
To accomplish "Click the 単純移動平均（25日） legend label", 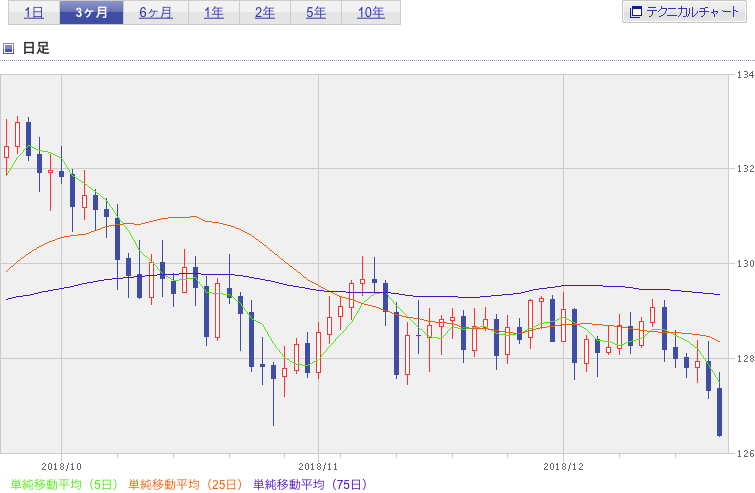I will (x=185, y=484).
